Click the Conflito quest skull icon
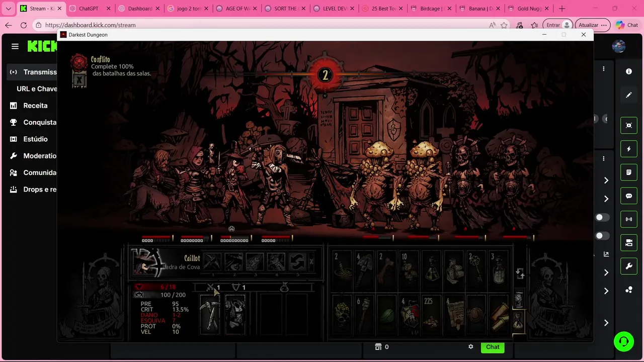Screen dimensions: 644x362 point(78,62)
